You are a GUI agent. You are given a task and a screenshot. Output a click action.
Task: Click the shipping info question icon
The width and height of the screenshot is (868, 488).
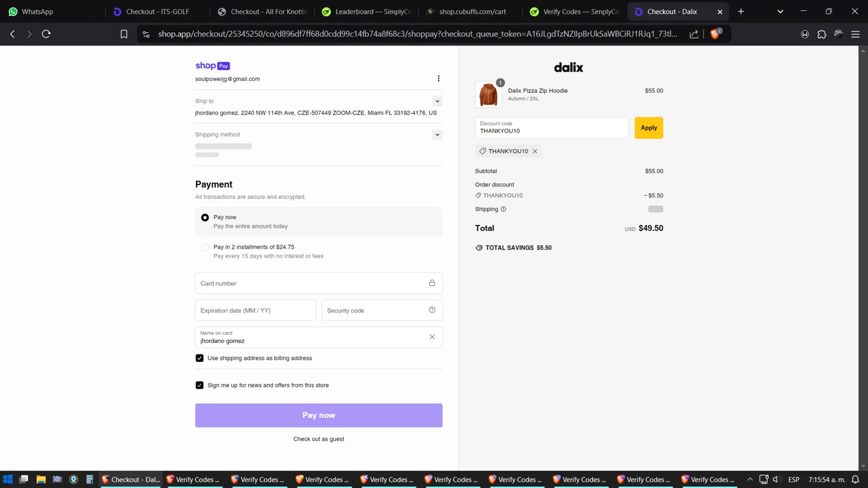[503, 209]
